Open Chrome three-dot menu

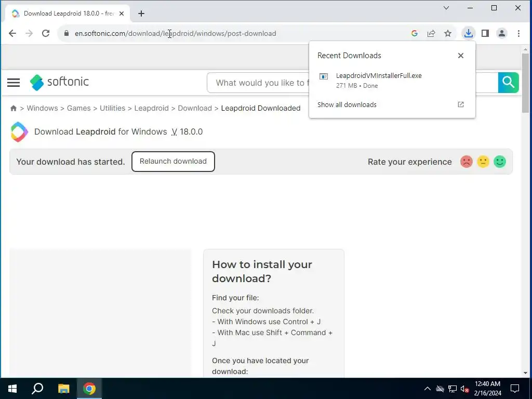click(x=518, y=33)
